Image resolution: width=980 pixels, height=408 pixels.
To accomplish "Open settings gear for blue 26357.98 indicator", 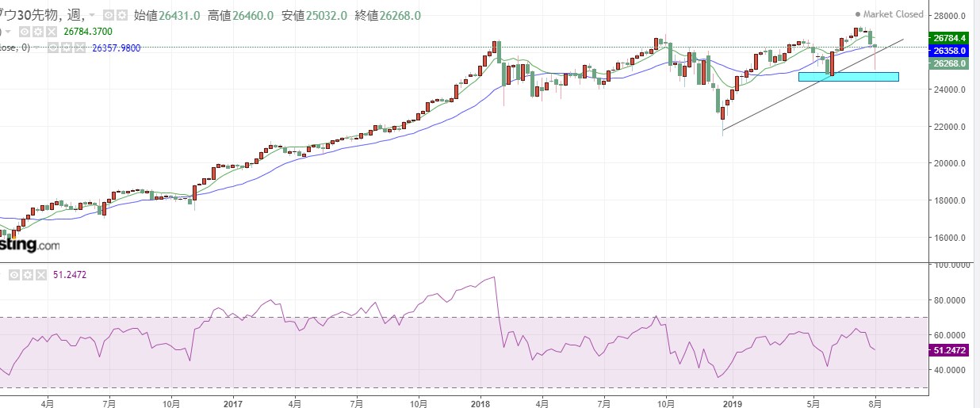I will point(67,48).
